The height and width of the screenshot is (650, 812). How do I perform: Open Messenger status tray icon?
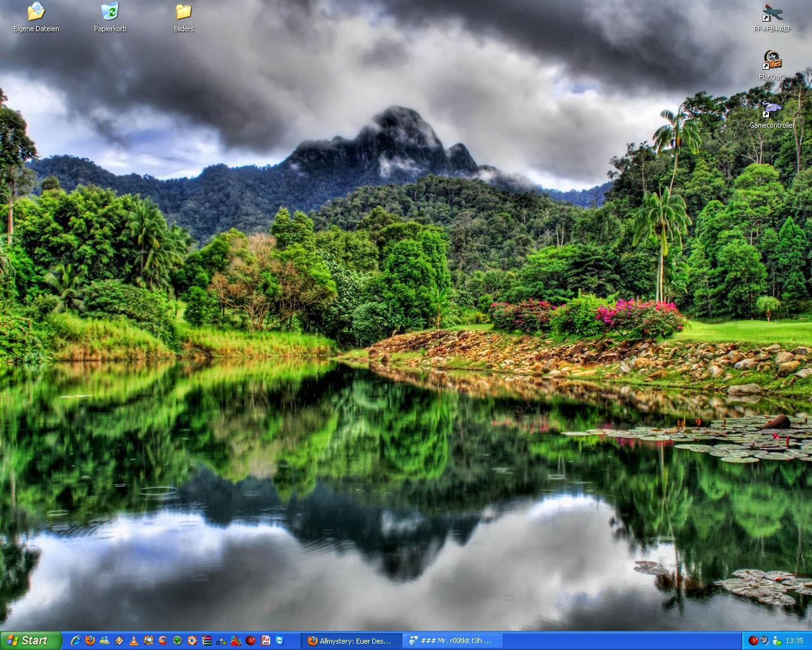776,640
